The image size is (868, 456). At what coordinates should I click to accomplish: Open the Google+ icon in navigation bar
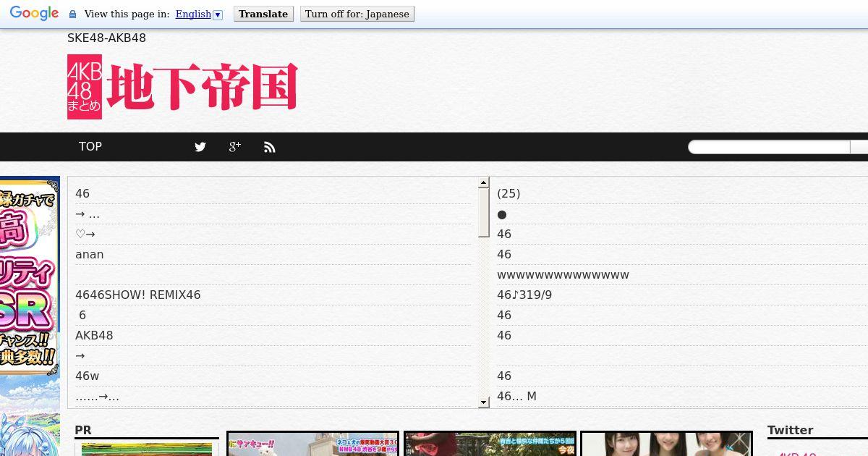tap(235, 147)
